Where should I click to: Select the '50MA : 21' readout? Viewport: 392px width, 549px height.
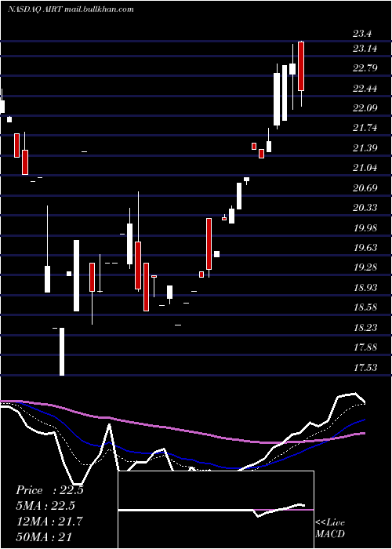tap(44, 537)
